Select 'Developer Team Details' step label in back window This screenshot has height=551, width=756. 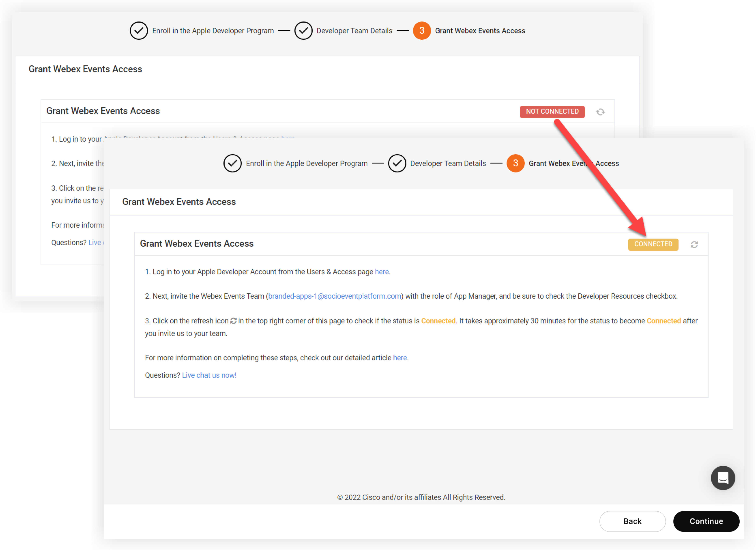[x=354, y=31]
